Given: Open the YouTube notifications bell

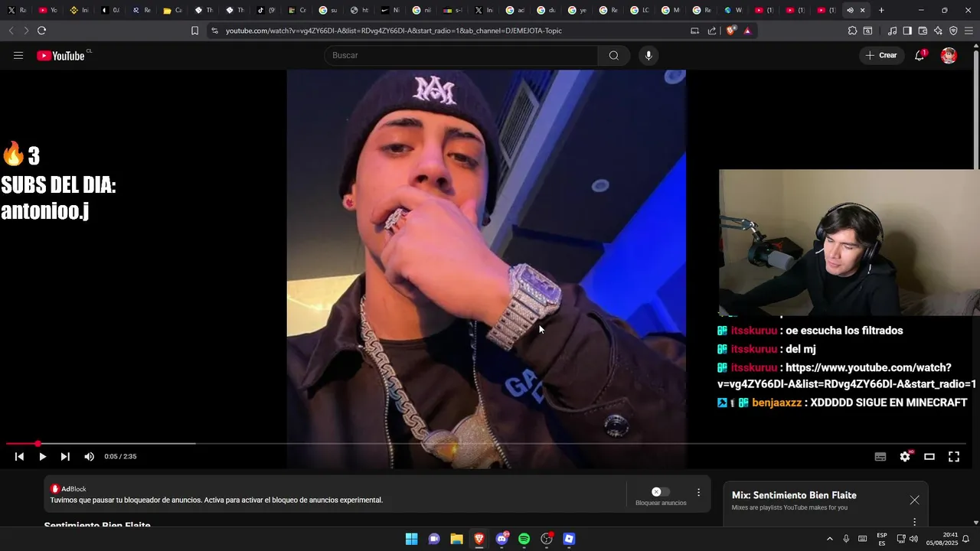Looking at the screenshot, I should pyautogui.click(x=920, y=55).
